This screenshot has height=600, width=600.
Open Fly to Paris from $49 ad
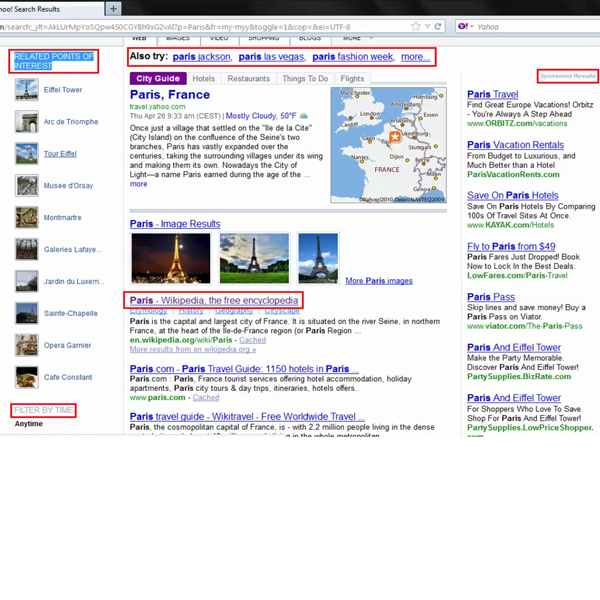[x=511, y=246]
